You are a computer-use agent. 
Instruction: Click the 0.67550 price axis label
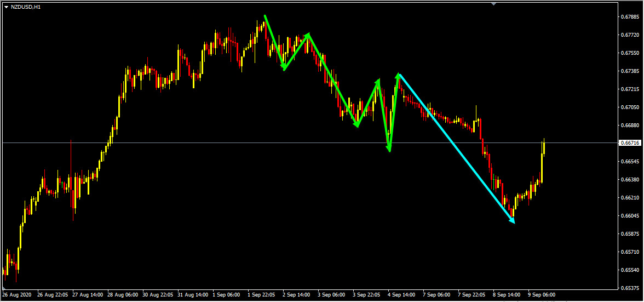[630, 53]
